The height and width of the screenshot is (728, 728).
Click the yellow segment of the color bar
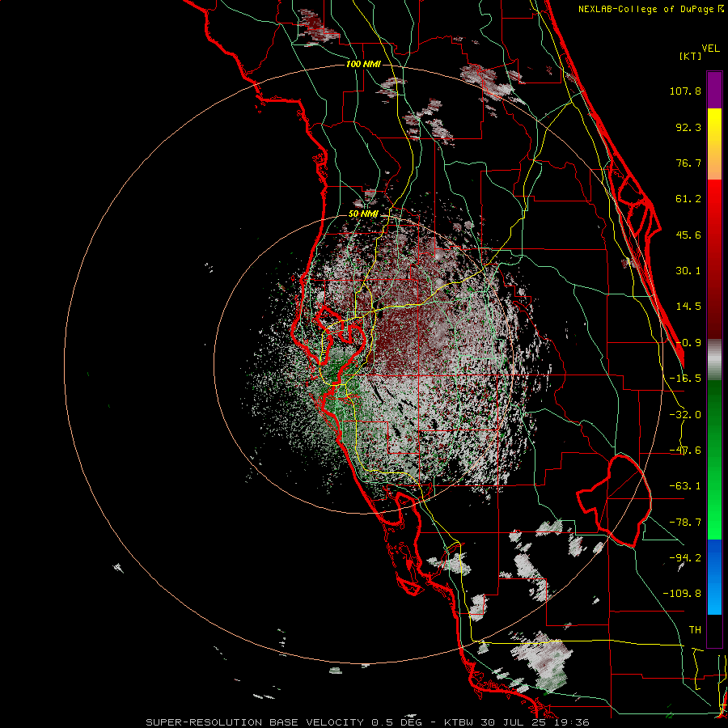[x=714, y=144]
